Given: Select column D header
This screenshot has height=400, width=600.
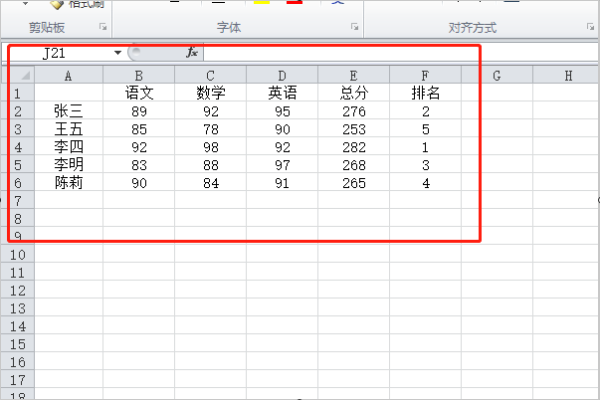Looking at the screenshot, I should point(282,75).
